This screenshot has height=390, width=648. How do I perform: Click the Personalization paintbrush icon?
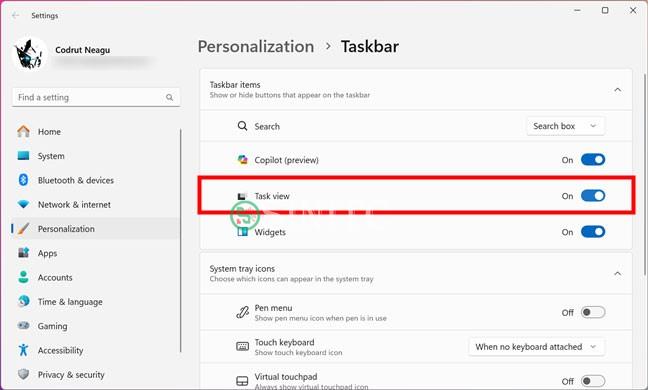24,228
